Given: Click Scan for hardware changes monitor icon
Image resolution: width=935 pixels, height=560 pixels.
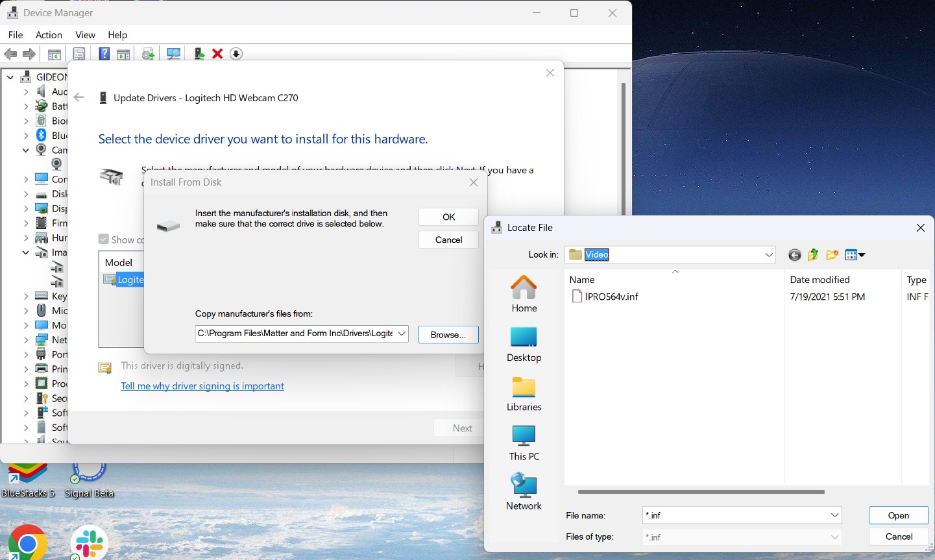Looking at the screenshot, I should pyautogui.click(x=173, y=54).
